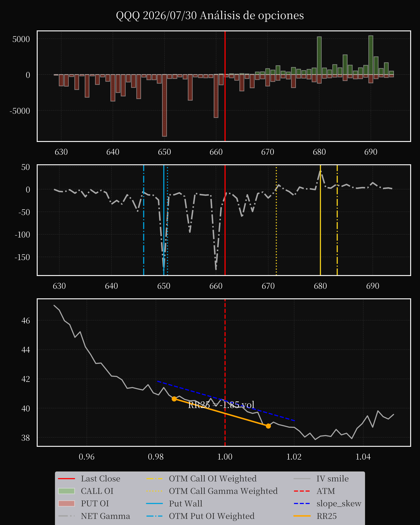Click the right orange RR25 endpoint marker
The image size is (420, 525).
(x=268, y=426)
